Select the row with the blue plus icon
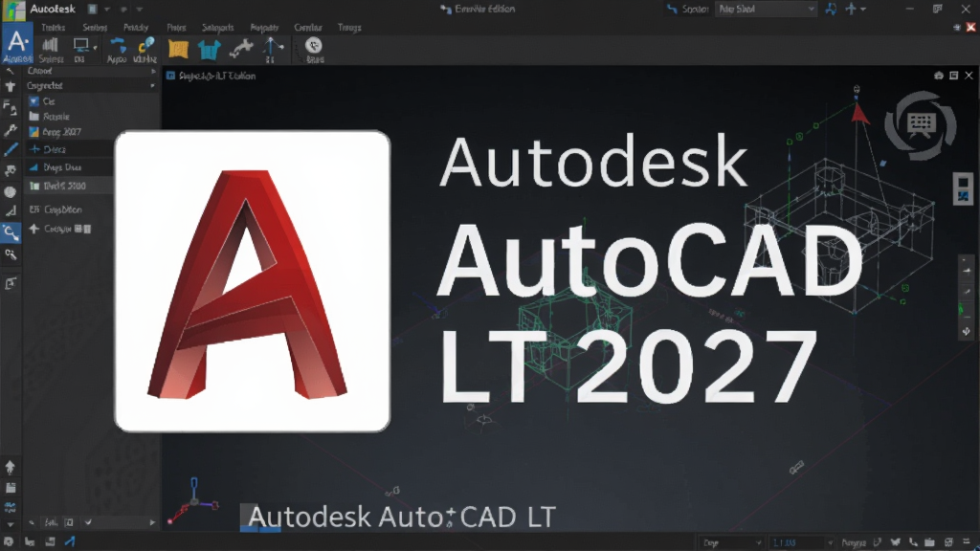Image resolution: width=980 pixels, height=551 pixels. 69,149
